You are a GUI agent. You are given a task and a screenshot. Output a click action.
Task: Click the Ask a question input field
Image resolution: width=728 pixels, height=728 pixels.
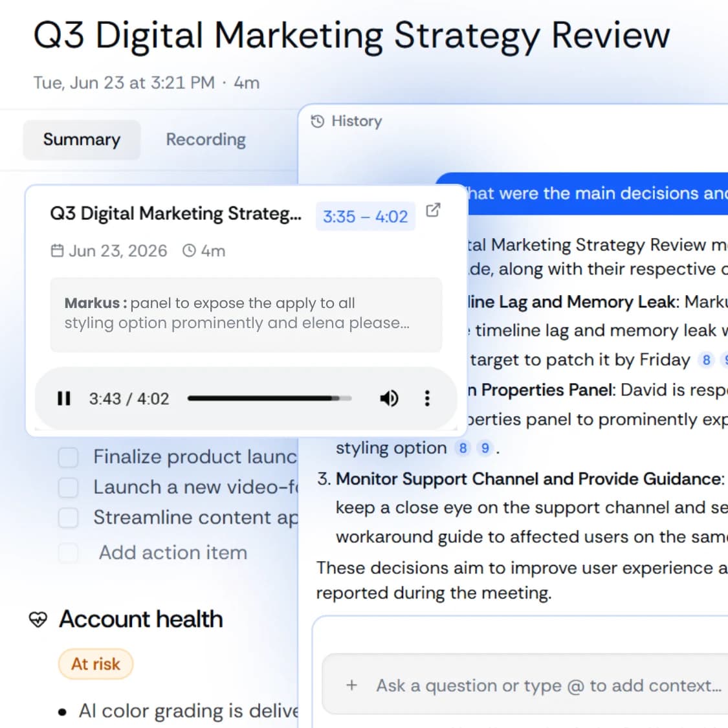coord(525,685)
